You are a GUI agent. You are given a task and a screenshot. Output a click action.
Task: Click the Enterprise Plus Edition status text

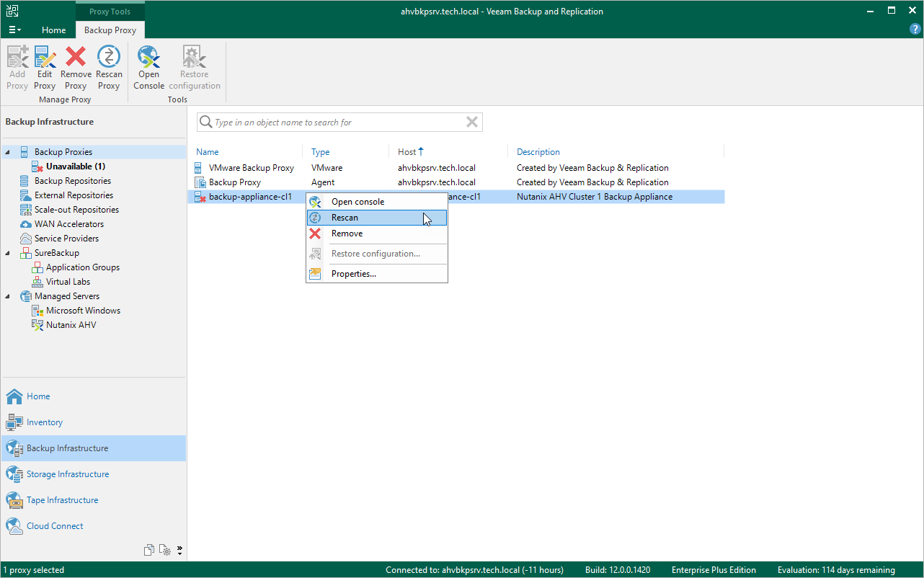(x=714, y=570)
